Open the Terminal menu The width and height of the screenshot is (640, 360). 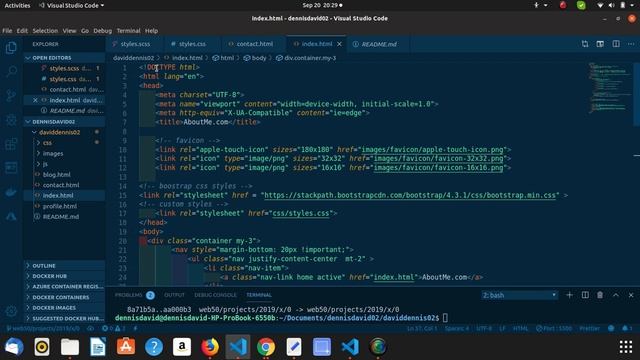(x=128, y=31)
